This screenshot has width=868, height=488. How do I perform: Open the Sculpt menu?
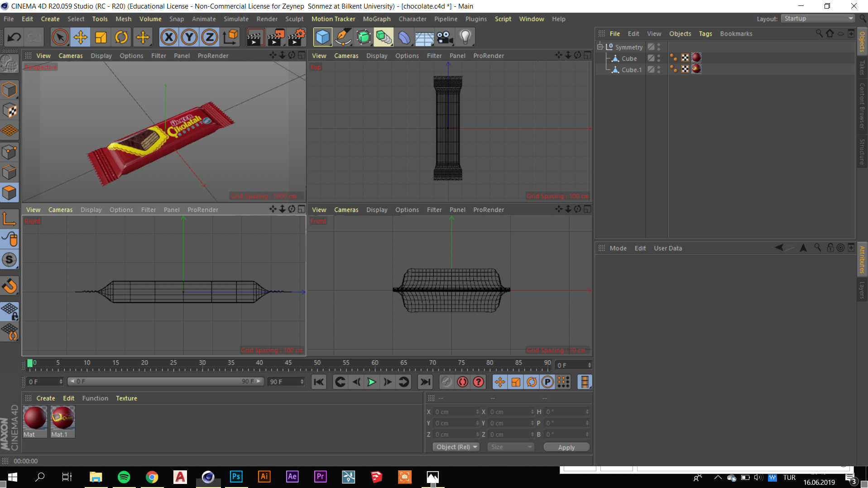click(x=294, y=19)
